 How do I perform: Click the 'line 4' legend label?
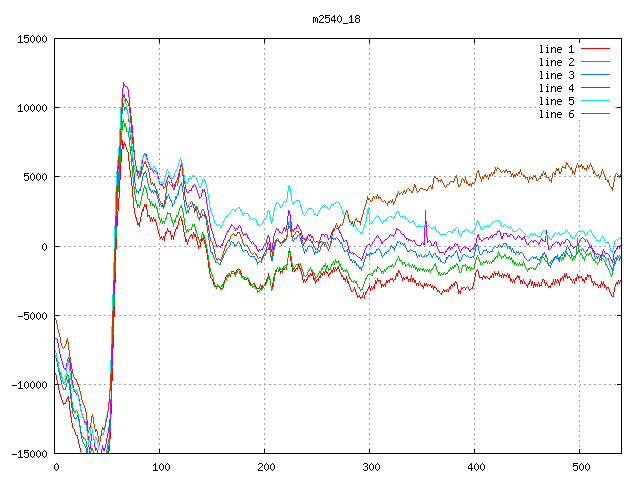[556, 88]
